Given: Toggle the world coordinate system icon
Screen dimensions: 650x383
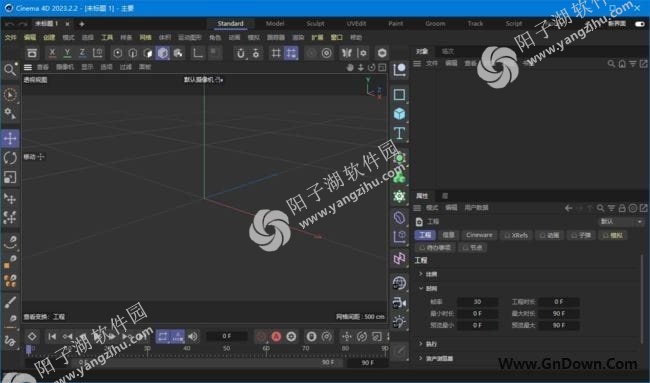Looking at the screenshot, I should tap(98, 53).
